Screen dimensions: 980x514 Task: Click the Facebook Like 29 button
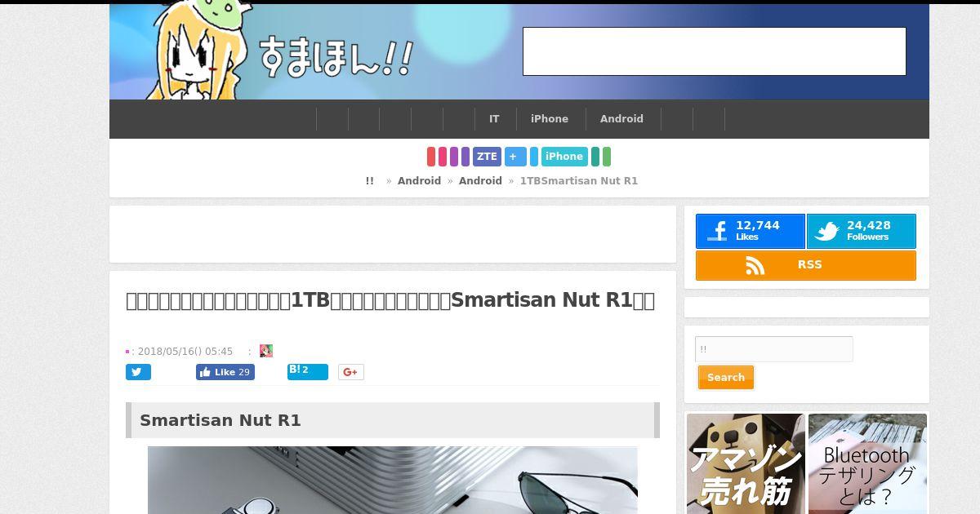coord(225,372)
